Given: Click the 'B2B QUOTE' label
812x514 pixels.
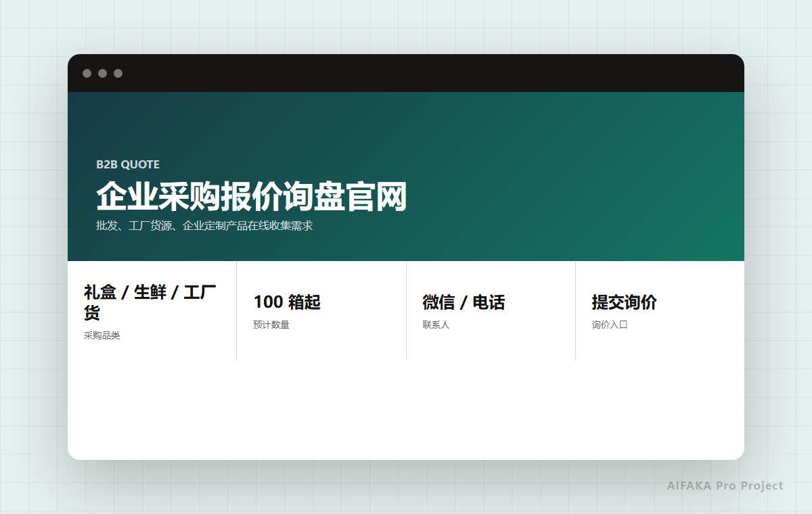Looking at the screenshot, I should click(128, 164).
